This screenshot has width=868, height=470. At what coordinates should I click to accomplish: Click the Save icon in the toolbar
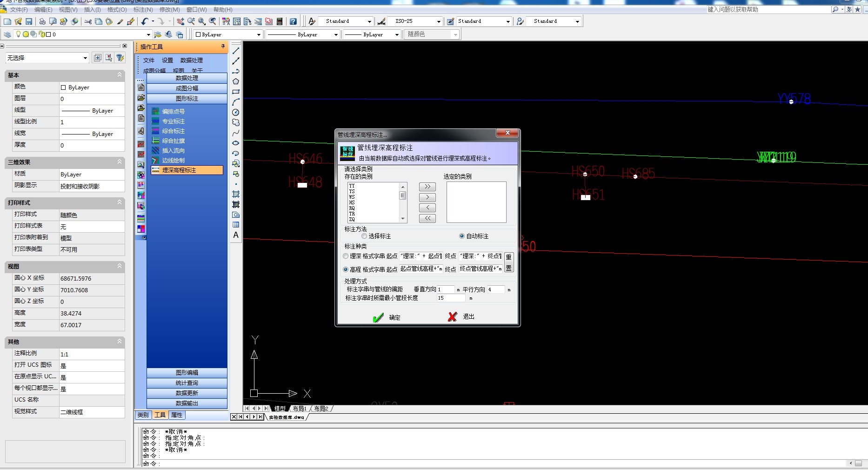(x=29, y=21)
